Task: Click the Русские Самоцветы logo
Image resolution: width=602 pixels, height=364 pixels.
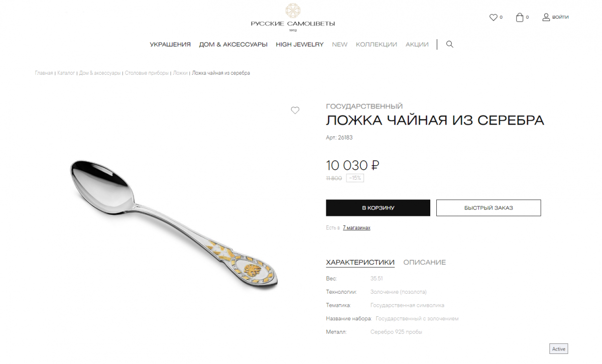Action: 293,17
